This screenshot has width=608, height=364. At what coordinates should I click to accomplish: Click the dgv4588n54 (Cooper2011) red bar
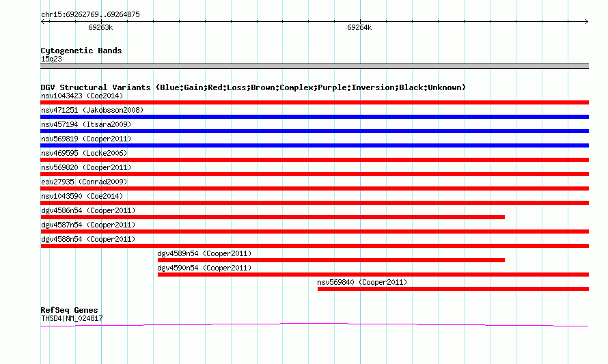pyautogui.click(x=314, y=246)
